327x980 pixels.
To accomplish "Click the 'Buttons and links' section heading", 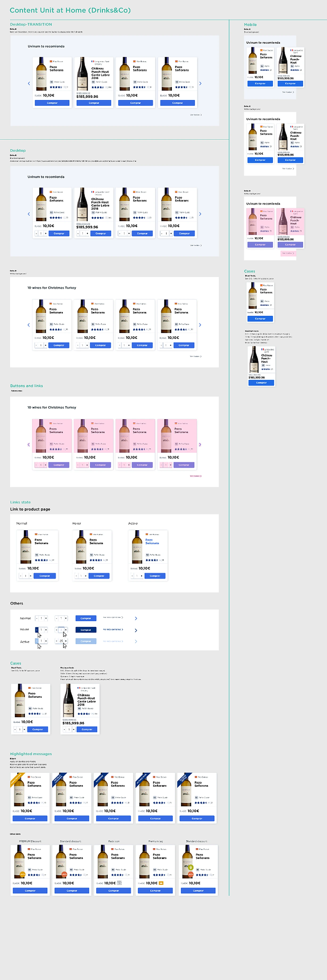I will coord(26,386).
